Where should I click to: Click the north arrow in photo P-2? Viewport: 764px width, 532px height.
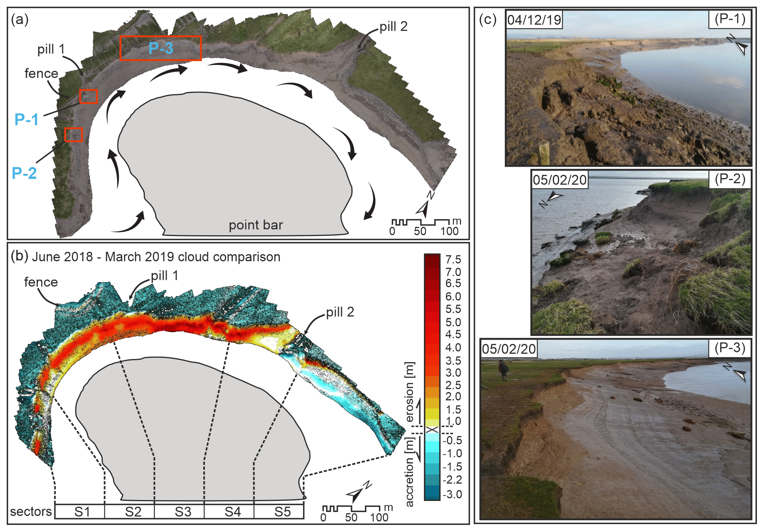pyautogui.click(x=555, y=197)
